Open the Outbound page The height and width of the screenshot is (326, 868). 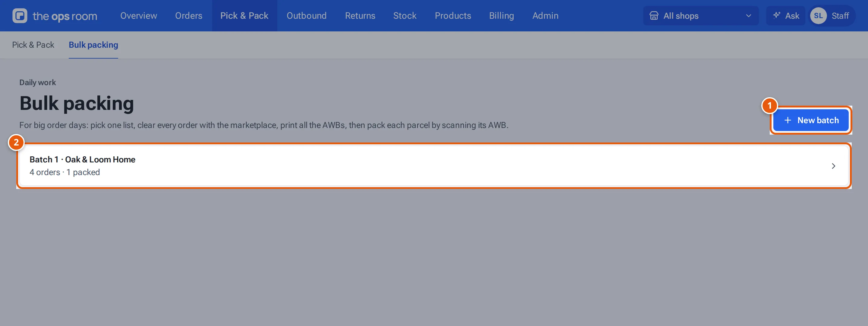(307, 15)
